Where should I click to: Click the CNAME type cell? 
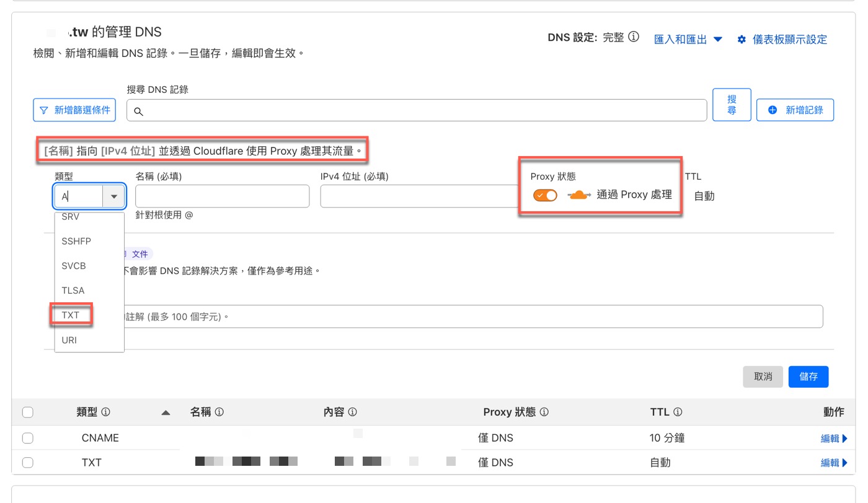100,438
